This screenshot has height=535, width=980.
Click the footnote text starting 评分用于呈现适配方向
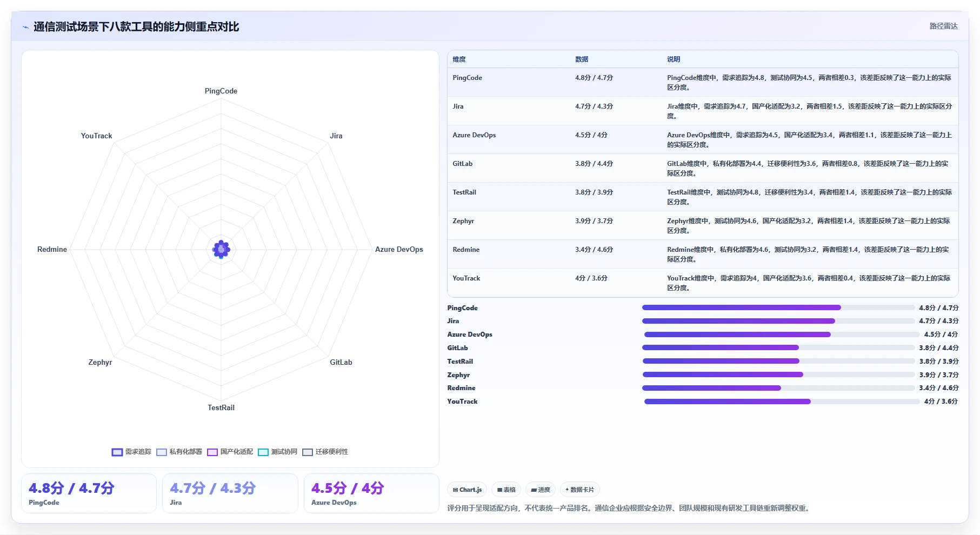pyautogui.click(x=629, y=508)
